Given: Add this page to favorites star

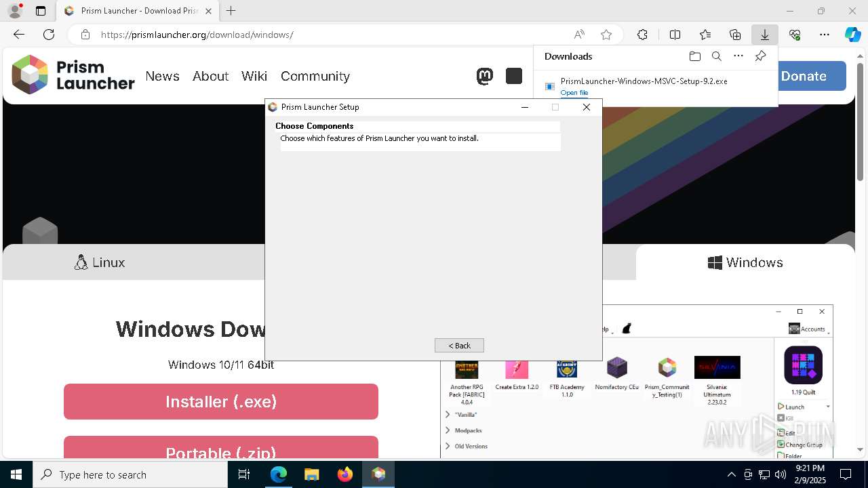Looking at the screenshot, I should tap(606, 35).
